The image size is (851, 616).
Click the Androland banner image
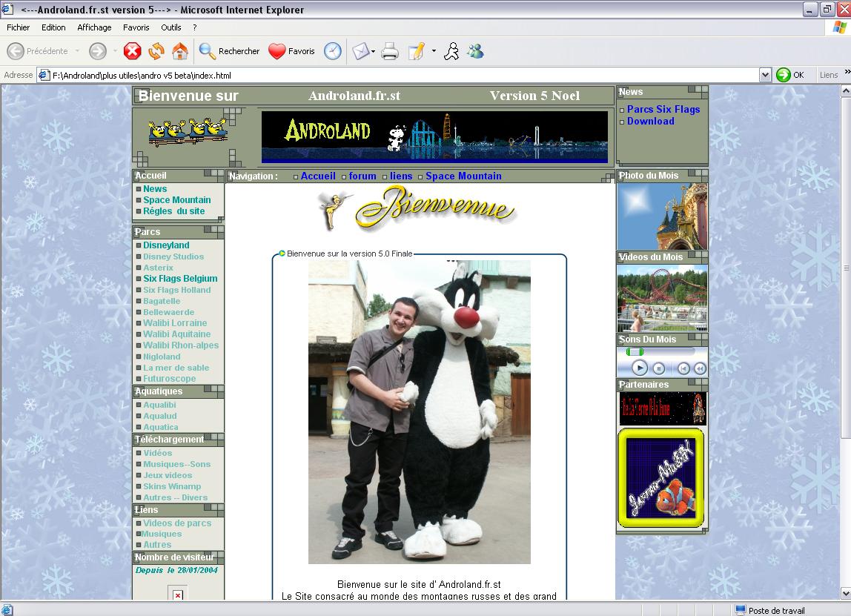click(434, 137)
